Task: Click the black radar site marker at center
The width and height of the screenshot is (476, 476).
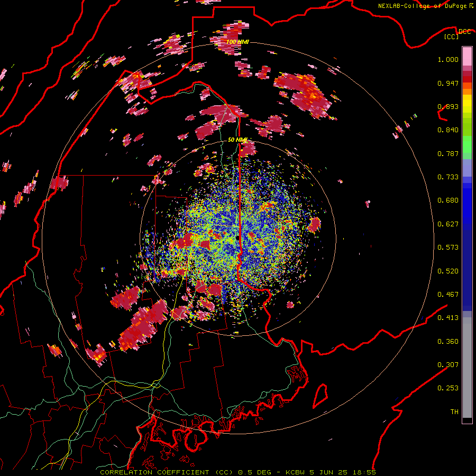Action: tap(237, 238)
